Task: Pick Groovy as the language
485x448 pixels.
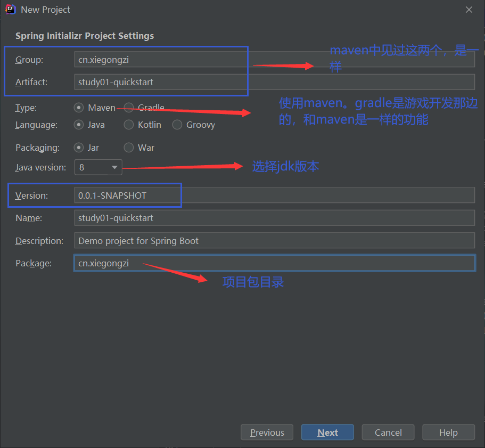Action: pyautogui.click(x=177, y=125)
